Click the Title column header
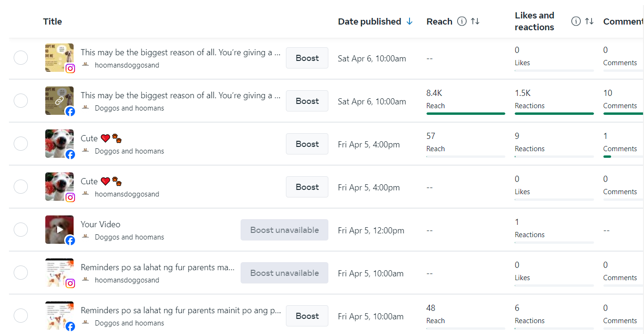 click(x=52, y=21)
